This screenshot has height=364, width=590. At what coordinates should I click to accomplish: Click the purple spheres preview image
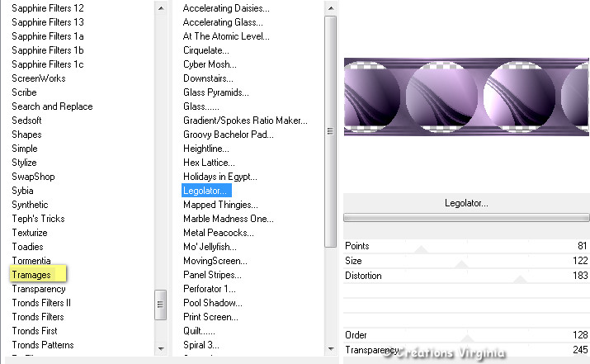coord(466,97)
